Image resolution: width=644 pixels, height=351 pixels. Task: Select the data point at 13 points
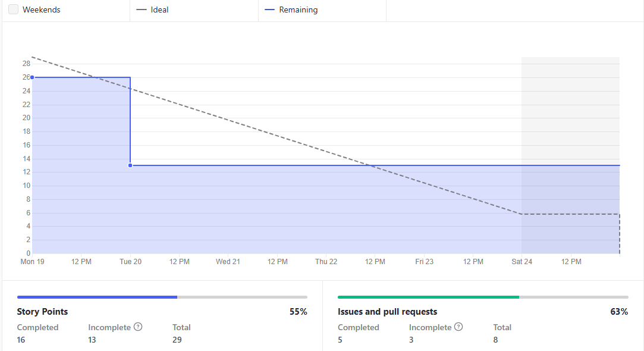[x=130, y=165]
